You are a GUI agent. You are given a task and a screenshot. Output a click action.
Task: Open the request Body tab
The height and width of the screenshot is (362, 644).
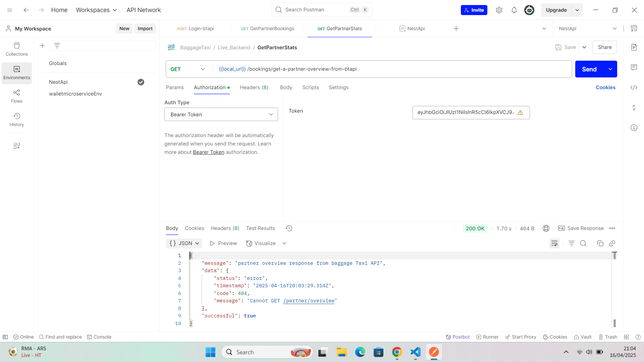[x=286, y=87]
